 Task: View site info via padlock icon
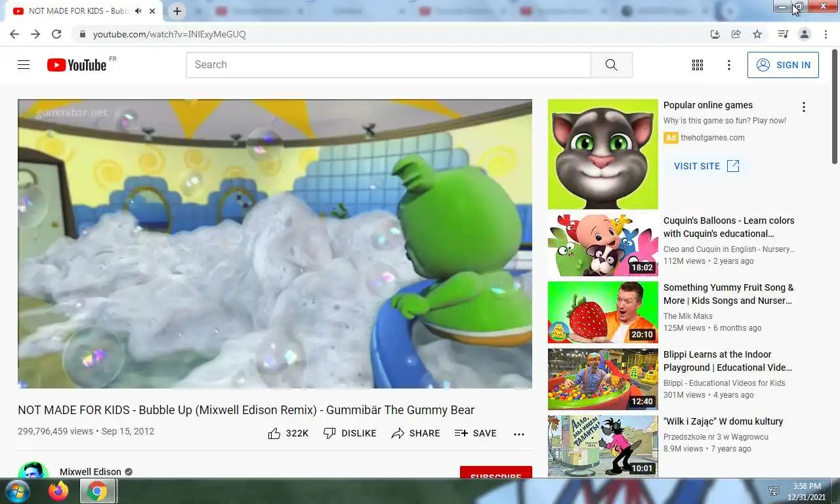82,34
